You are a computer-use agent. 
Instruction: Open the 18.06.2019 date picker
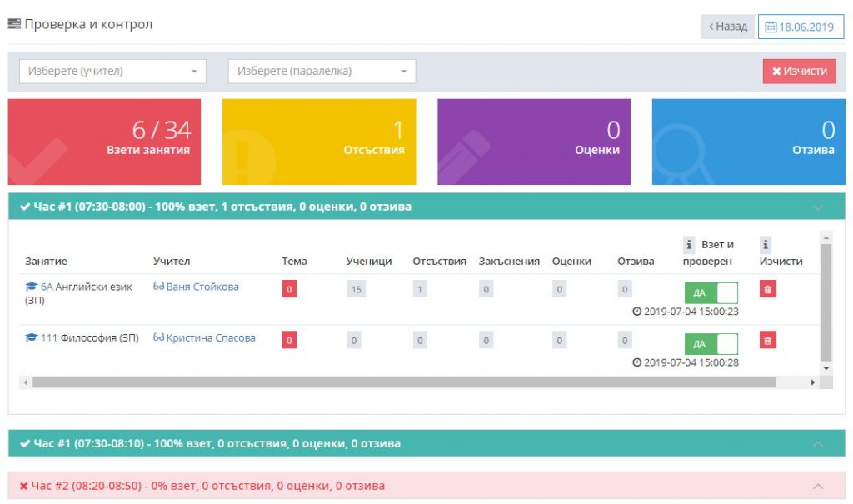pyautogui.click(x=801, y=27)
